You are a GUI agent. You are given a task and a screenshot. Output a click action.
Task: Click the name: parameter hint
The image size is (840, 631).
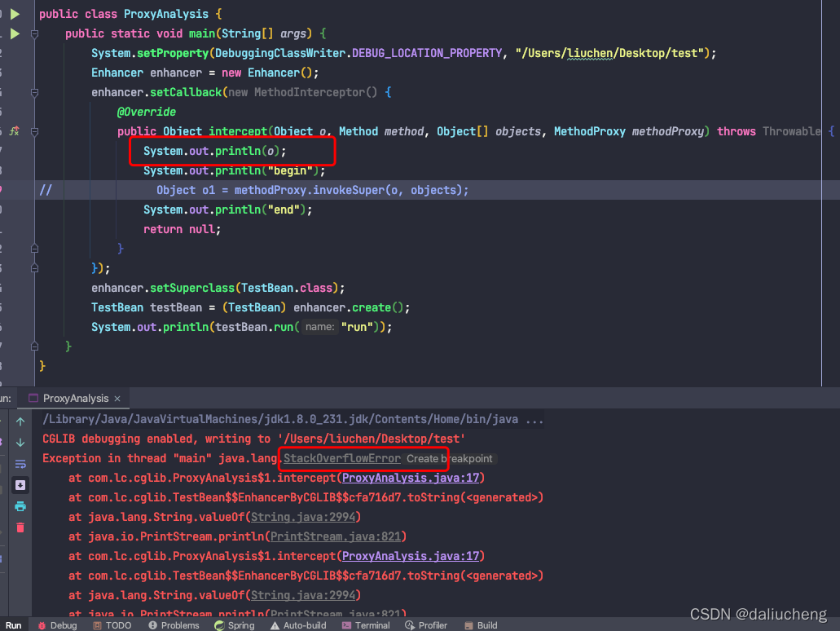click(320, 327)
